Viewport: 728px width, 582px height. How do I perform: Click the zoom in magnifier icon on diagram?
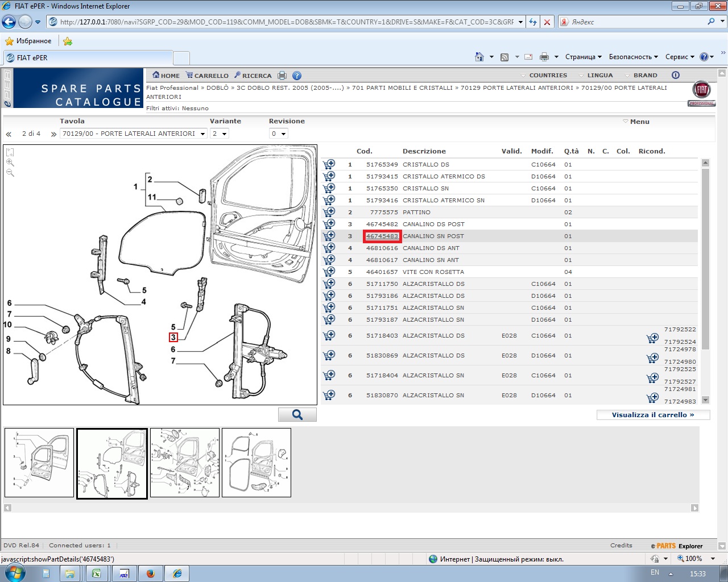[10, 163]
